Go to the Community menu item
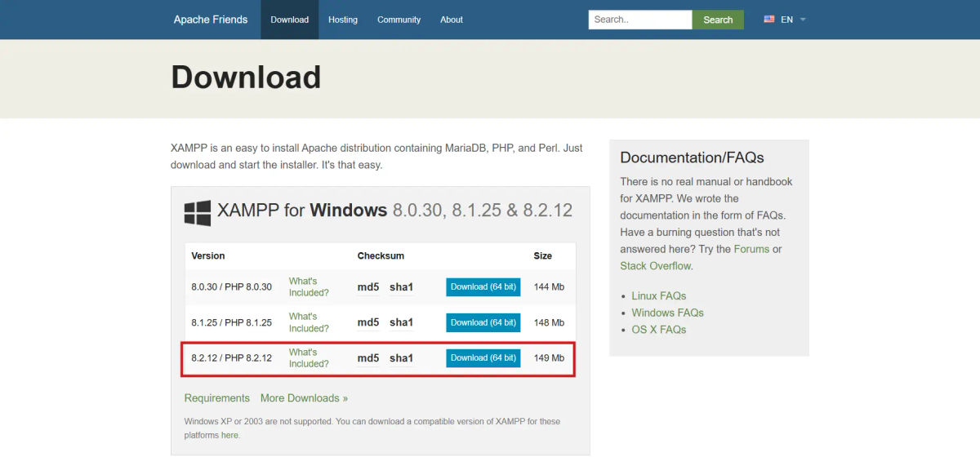 point(399,20)
